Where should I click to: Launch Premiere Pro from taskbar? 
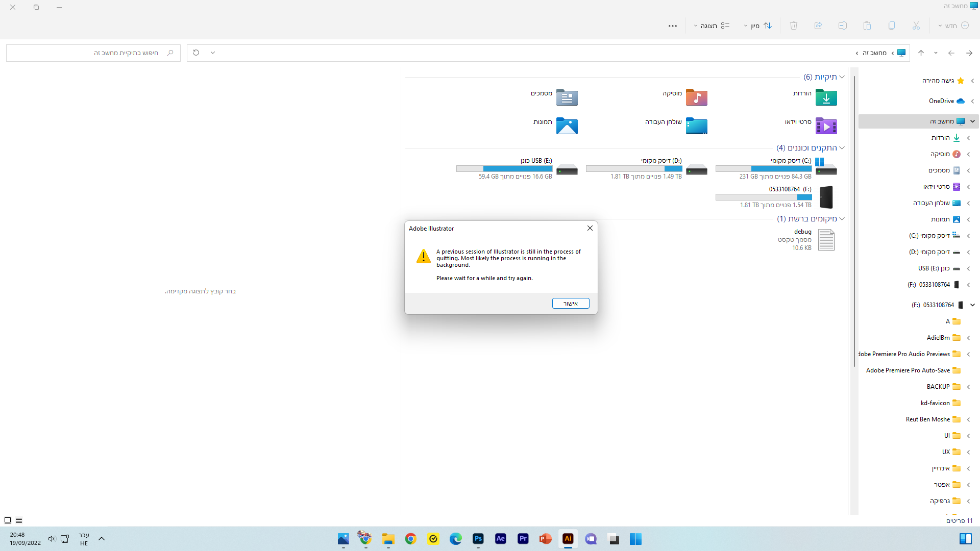[523, 539]
